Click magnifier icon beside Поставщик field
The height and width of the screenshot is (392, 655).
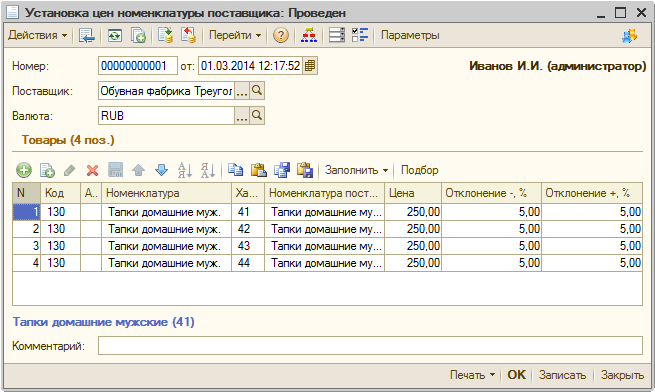pos(257,91)
